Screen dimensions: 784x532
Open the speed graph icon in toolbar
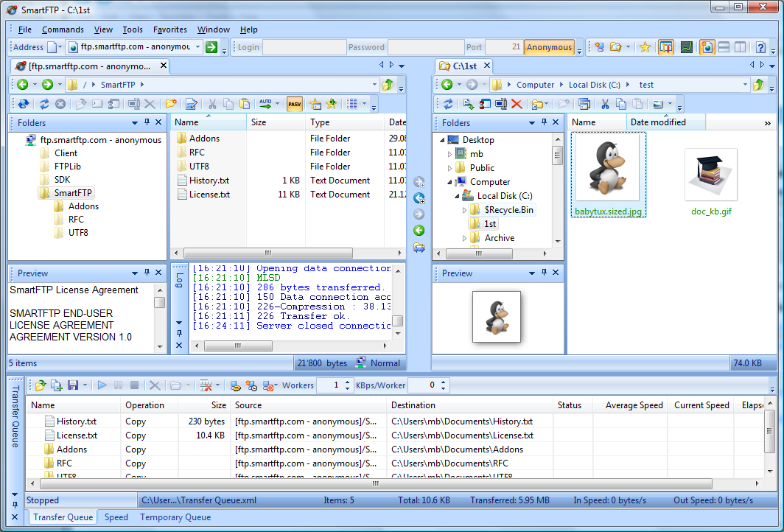[686, 47]
